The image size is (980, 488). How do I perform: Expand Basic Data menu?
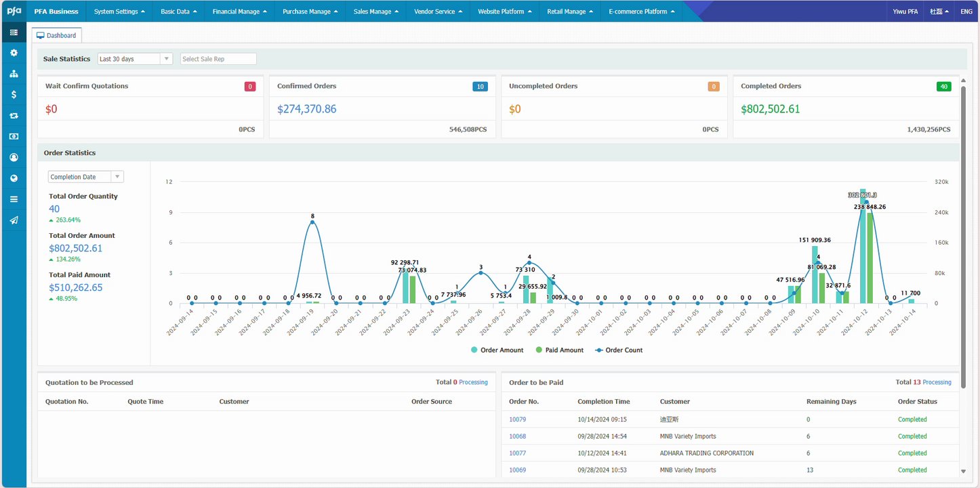click(x=179, y=12)
